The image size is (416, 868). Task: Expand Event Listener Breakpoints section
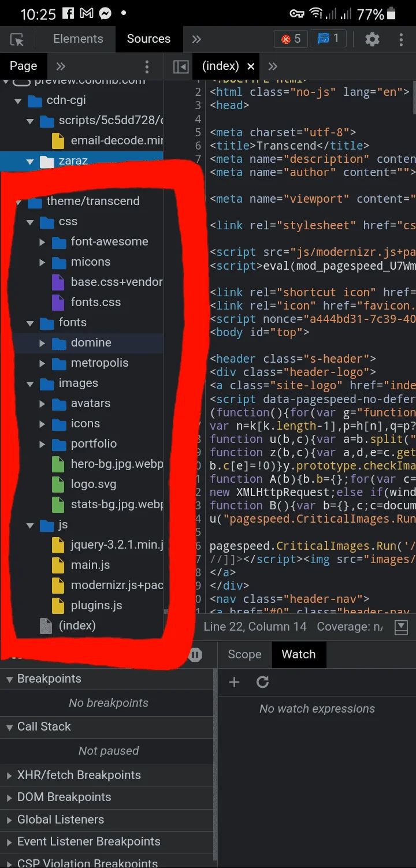coord(107,842)
